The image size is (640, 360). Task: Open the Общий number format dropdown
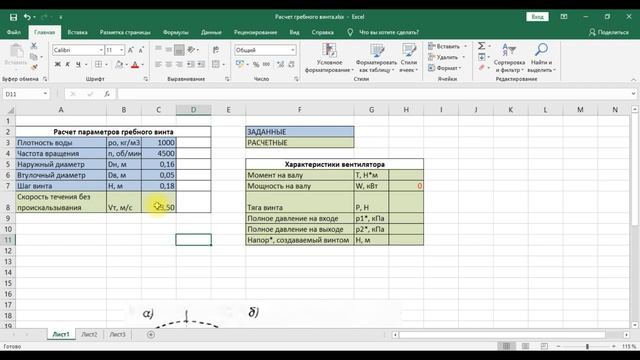tap(293, 50)
